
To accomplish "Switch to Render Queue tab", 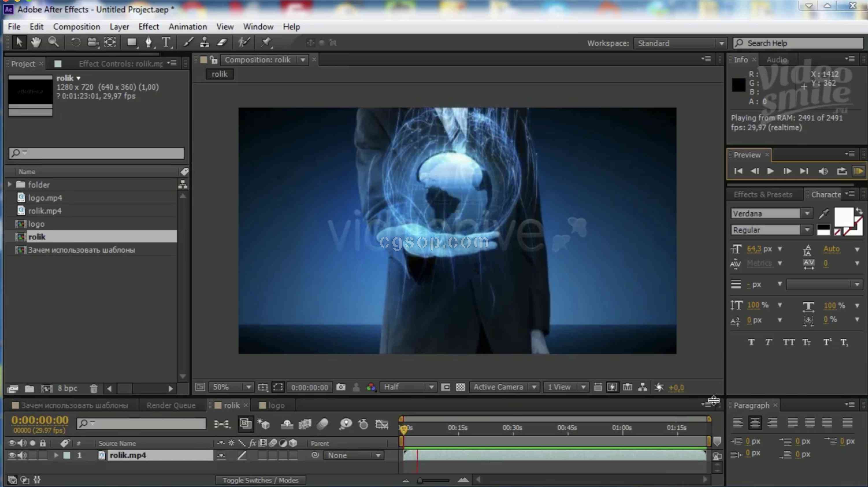I will (x=171, y=405).
